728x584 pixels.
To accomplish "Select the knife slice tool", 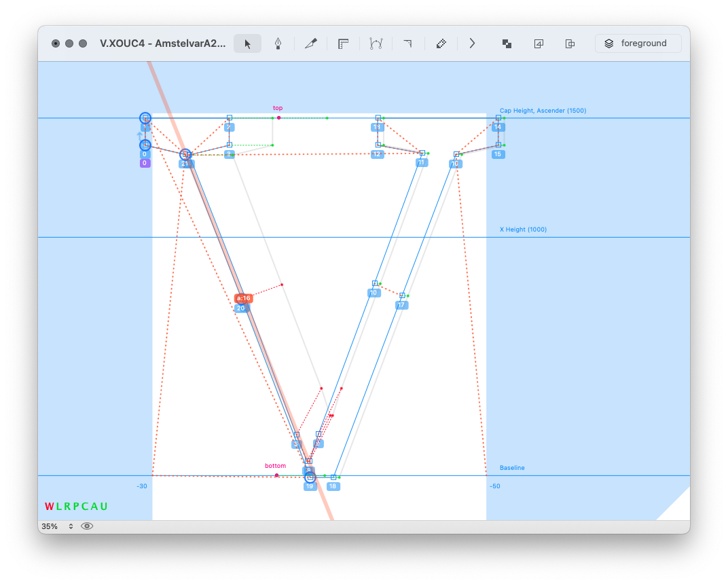I will point(311,43).
